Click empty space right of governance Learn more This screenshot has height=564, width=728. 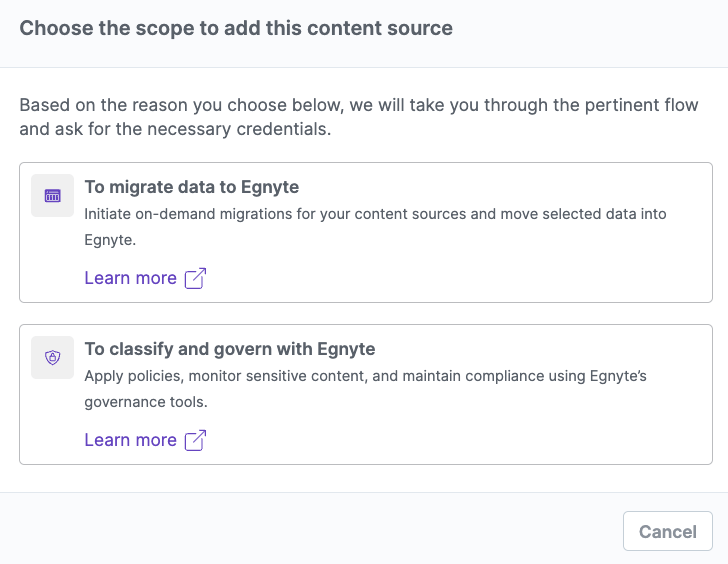(x=450, y=440)
